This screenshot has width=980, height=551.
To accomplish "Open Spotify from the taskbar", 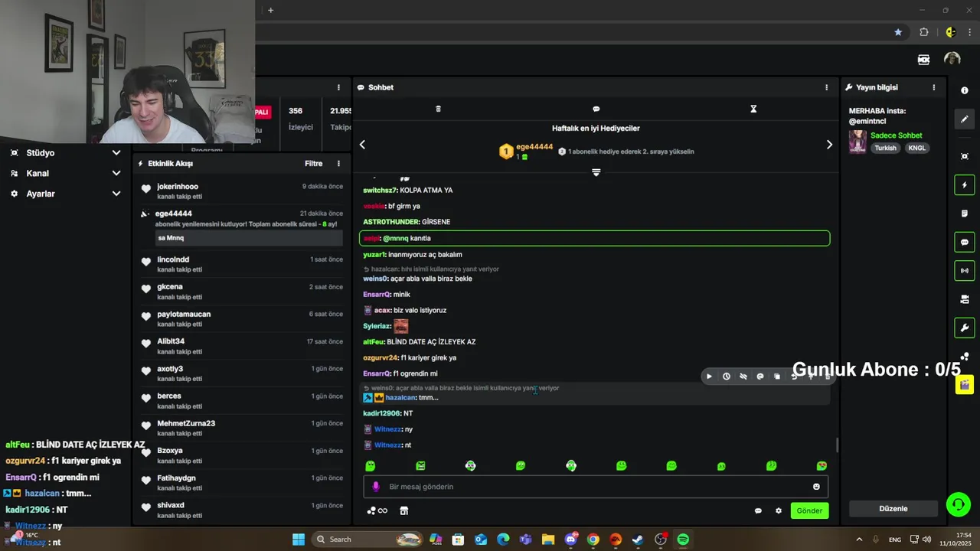I will (683, 540).
